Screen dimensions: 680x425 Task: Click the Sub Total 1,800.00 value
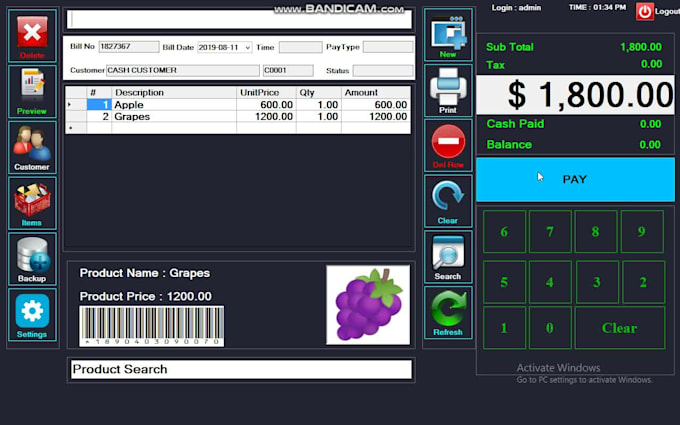(x=641, y=47)
